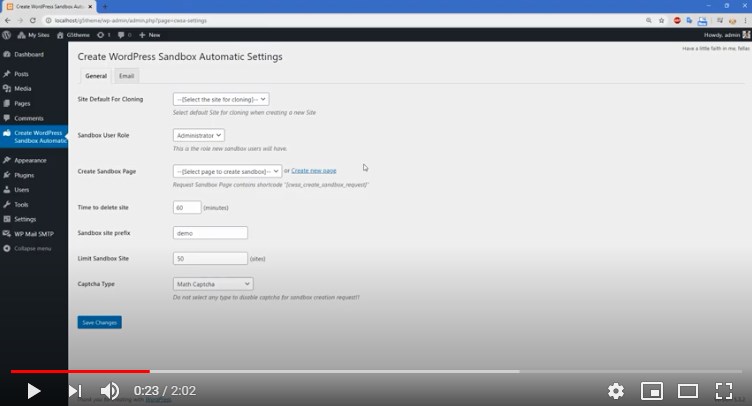The image size is (752, 406).
Task: Open the browser zoom magnifier icon
Action: 648,21
